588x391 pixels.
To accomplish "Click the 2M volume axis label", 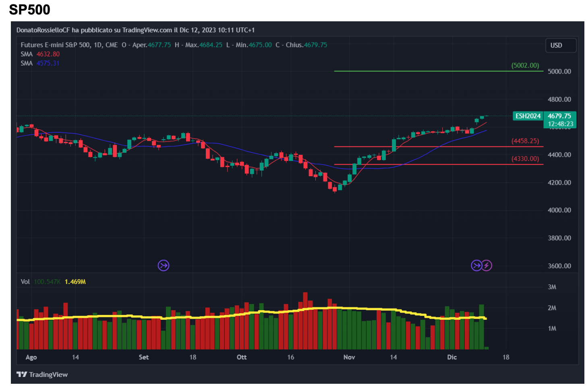I will click(552, 308).
